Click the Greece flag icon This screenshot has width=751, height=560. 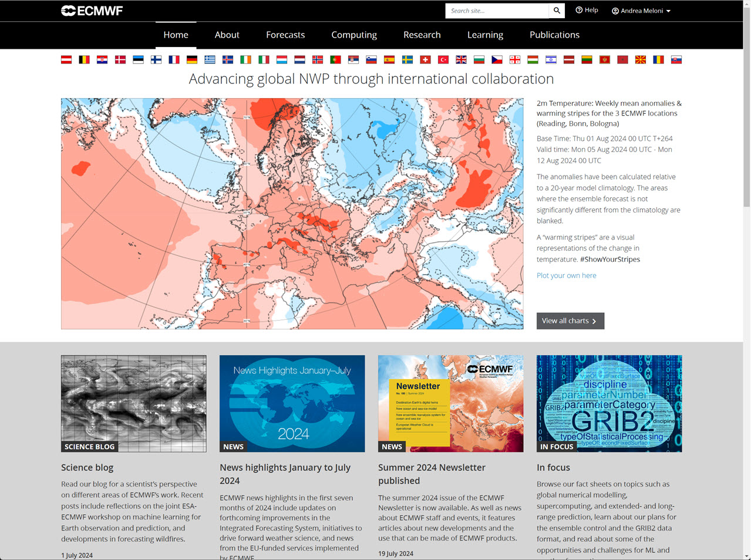210,60
